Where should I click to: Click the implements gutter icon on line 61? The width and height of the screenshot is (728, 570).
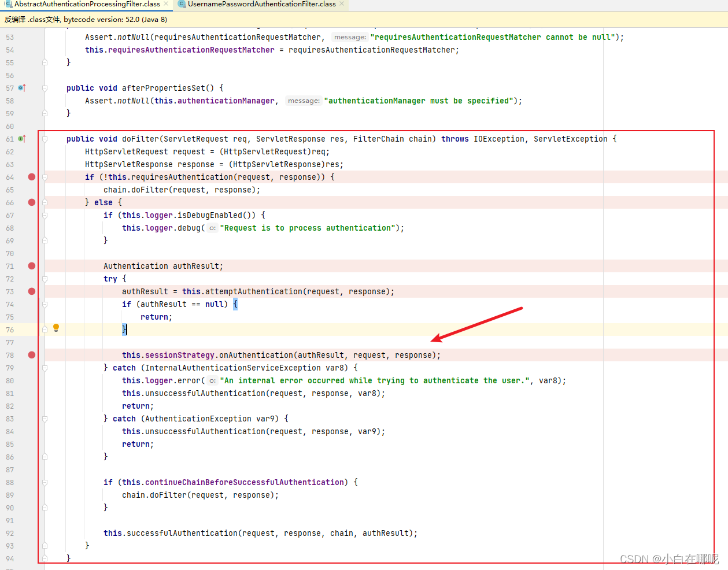click(22, 139)
